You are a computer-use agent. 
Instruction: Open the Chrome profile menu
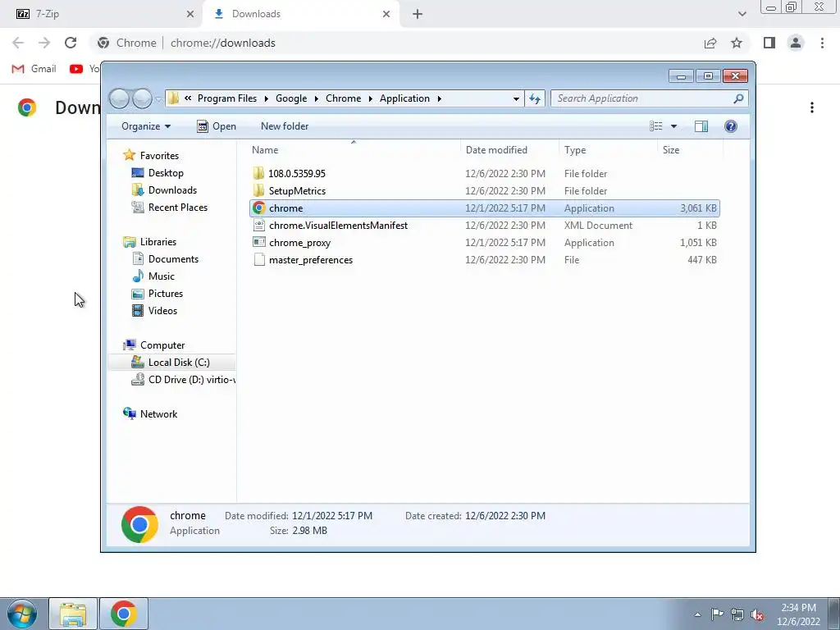(796, 43)
